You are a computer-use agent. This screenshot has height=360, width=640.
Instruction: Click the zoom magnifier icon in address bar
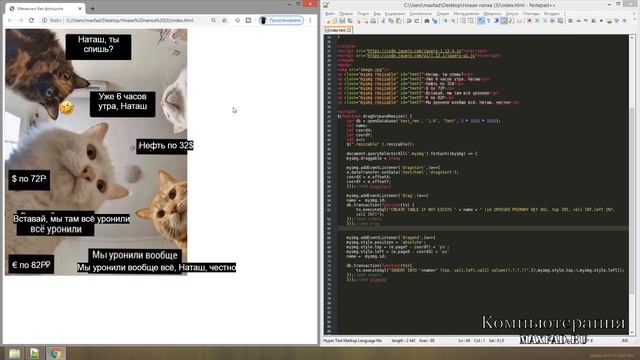pyautogui.click(x=213, y=20)
